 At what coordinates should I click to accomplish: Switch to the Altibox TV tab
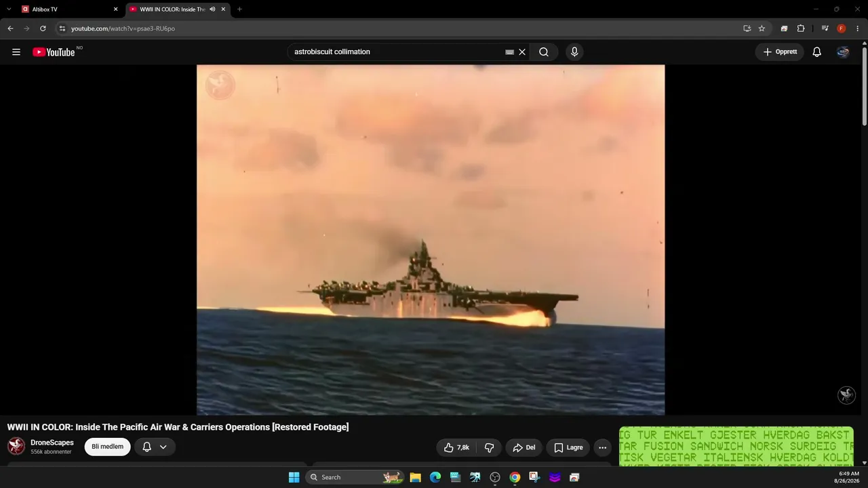point(71,9)
